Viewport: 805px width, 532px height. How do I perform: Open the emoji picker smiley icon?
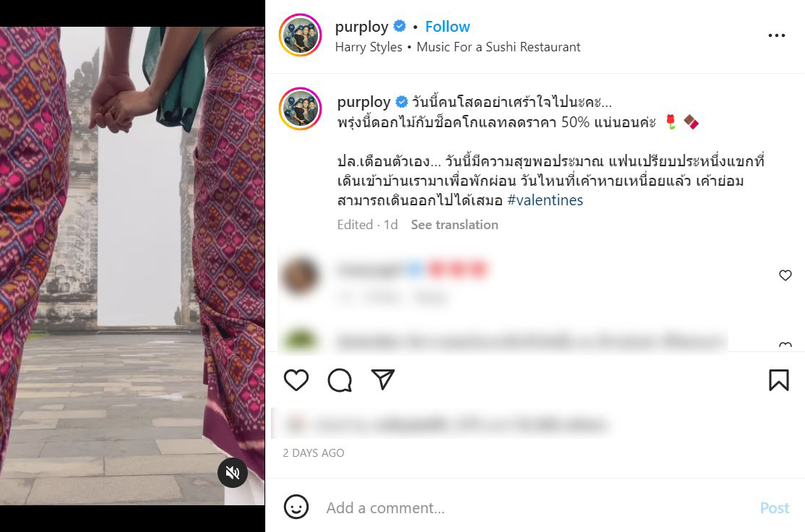coord(296,507)
